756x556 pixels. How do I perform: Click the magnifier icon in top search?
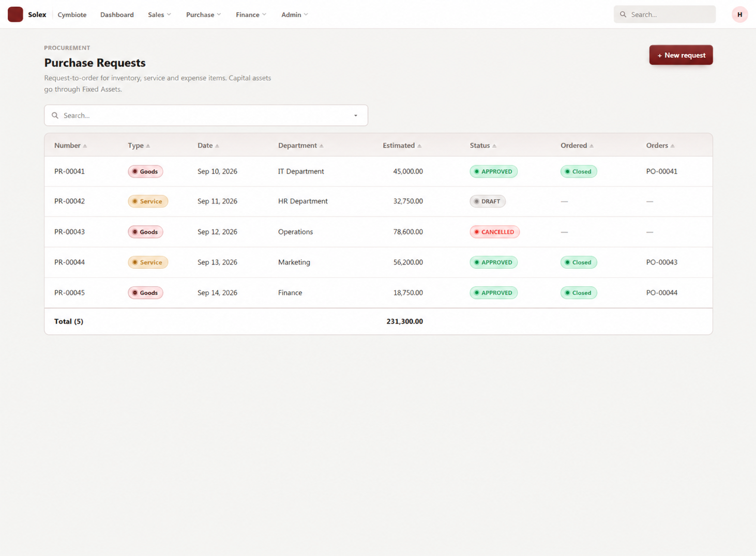coord(623,14)
